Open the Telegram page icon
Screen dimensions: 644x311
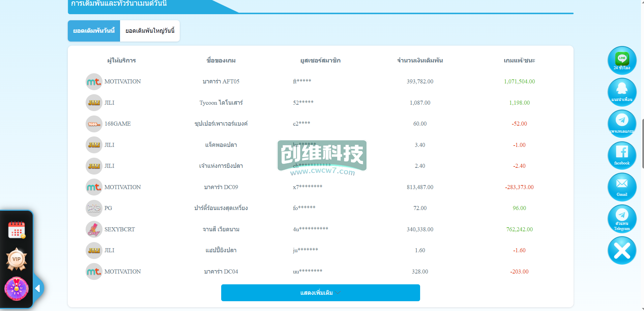(622, 124)
